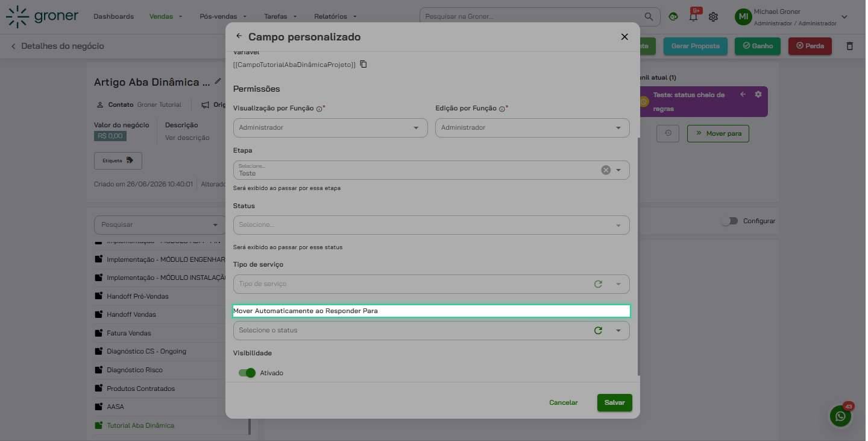Open the notifications bell
868x441 pixels.
click(693, 17)
